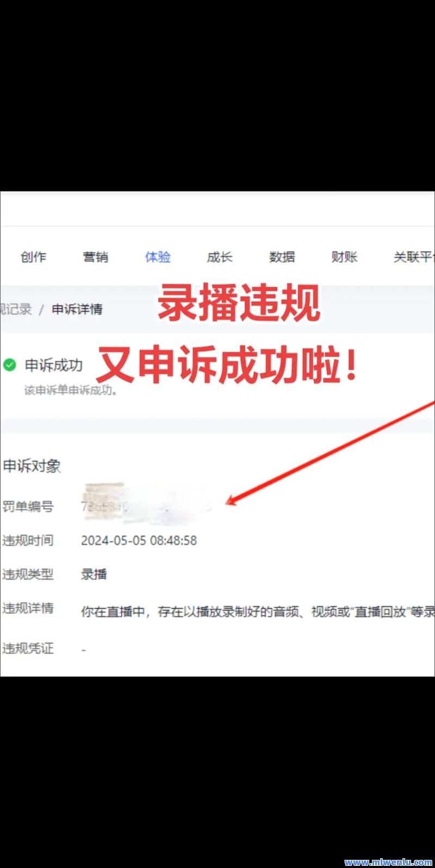Click the blurred 罚单编号 number value
Screen dimensions: 435x868
pos(146,507)
